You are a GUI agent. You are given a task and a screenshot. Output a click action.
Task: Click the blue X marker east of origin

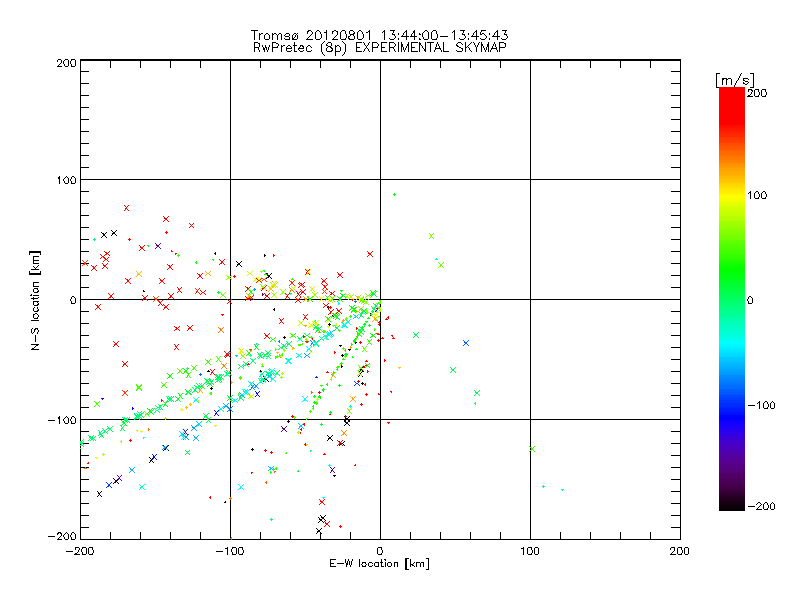click(x=466, y=343)
